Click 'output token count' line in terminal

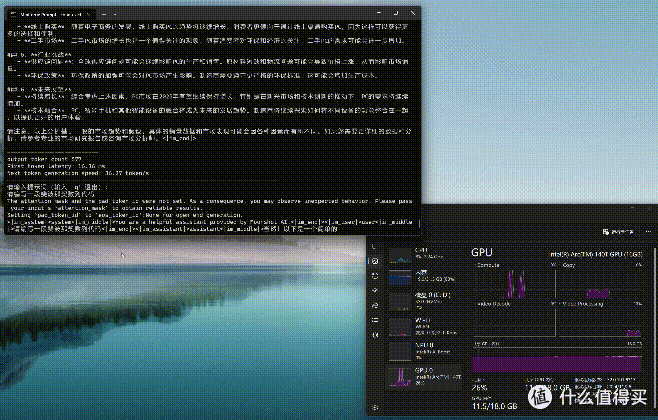click(44, 159)
